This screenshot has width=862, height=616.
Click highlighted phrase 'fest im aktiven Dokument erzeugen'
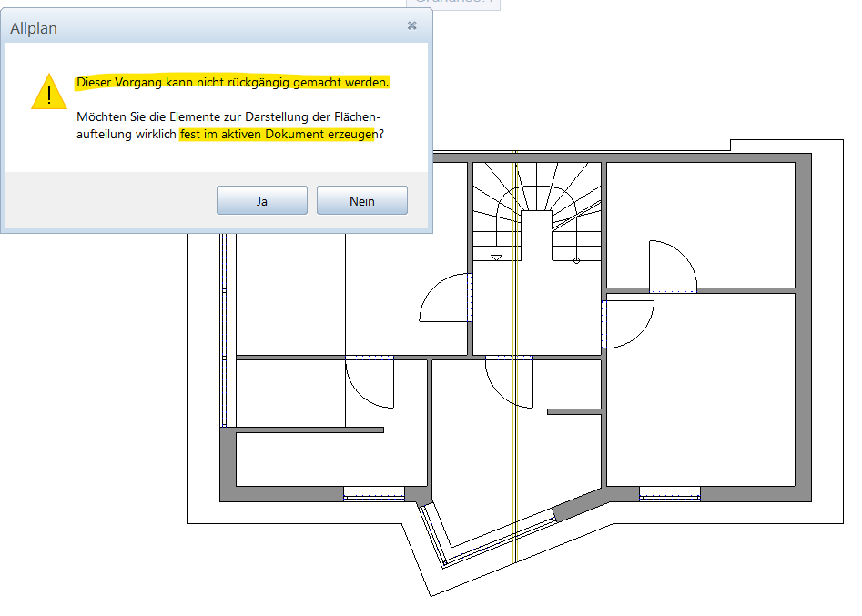(277, 134)
